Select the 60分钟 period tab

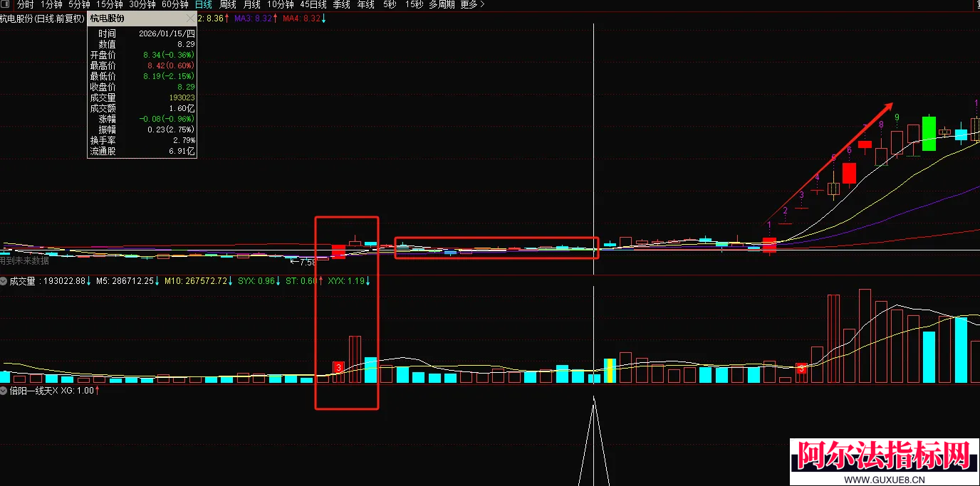tap(175, 4)
